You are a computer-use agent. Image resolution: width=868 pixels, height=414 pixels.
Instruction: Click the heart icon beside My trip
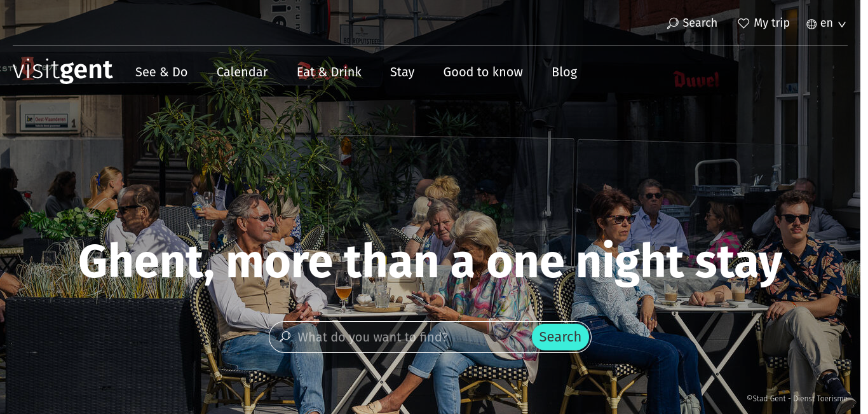pos(743,24)
